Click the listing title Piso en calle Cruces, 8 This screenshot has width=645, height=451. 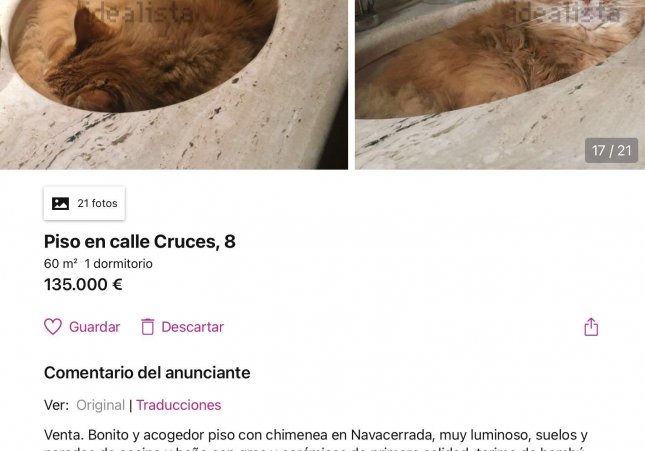tap(140, 242)
